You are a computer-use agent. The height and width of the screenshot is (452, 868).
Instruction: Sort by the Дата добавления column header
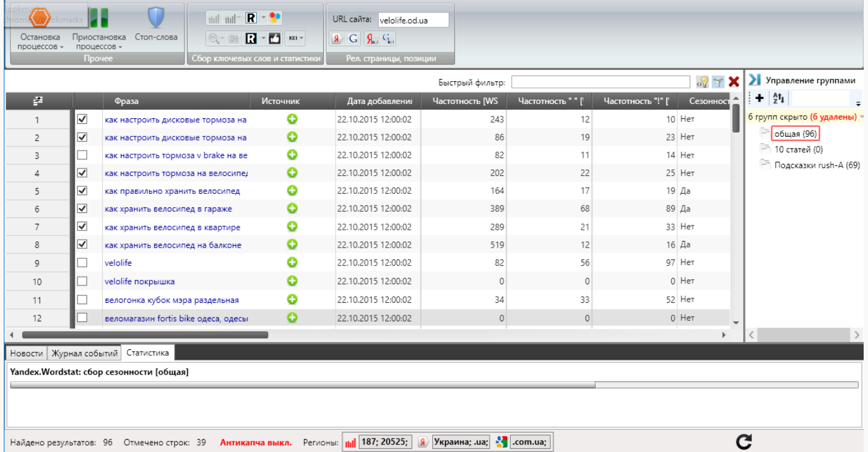378,101
